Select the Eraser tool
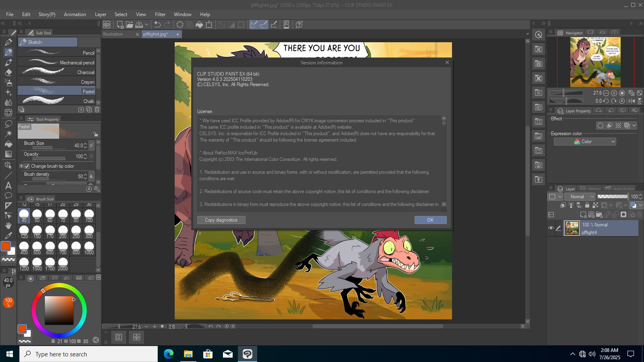Screen dimensions: 644x362 [x=8, y=72]
